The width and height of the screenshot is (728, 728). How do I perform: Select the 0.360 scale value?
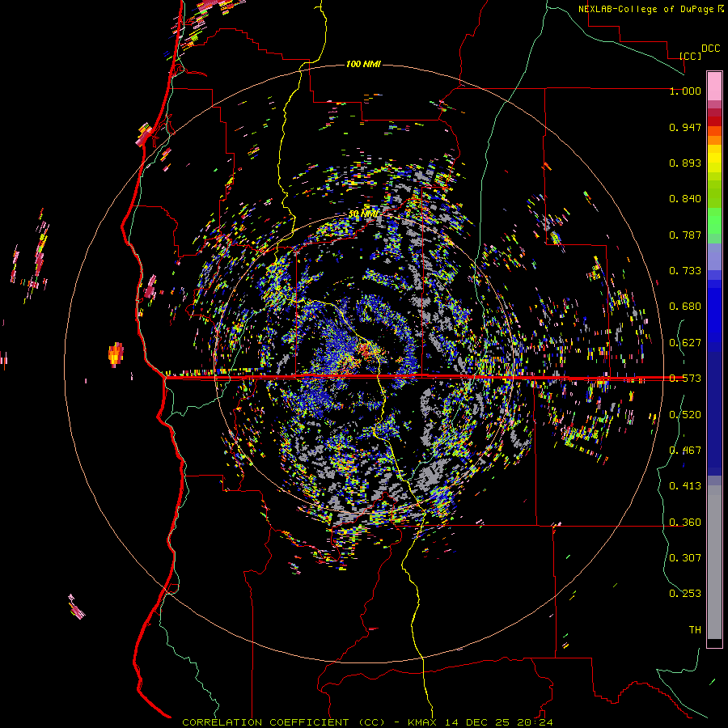click(685, 523)
